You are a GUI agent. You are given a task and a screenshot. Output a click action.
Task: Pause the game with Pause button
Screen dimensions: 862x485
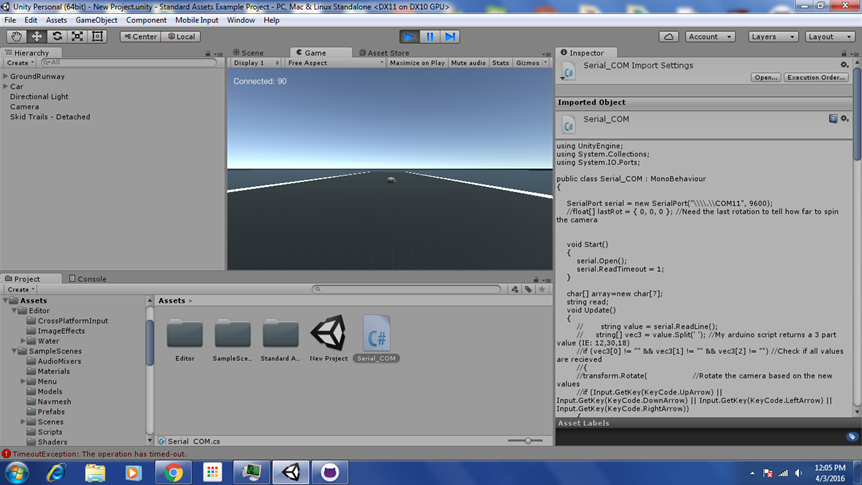[429, 37]
